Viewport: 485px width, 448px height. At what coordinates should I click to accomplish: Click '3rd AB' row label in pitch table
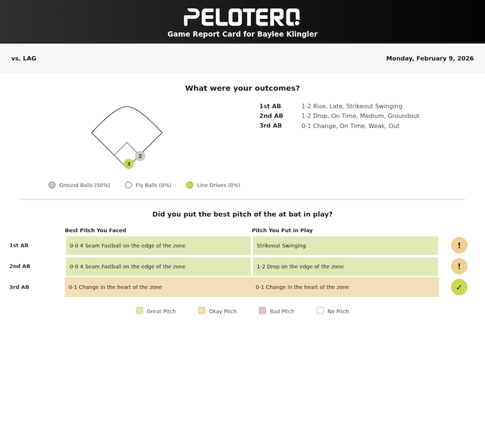coord(19,287)
